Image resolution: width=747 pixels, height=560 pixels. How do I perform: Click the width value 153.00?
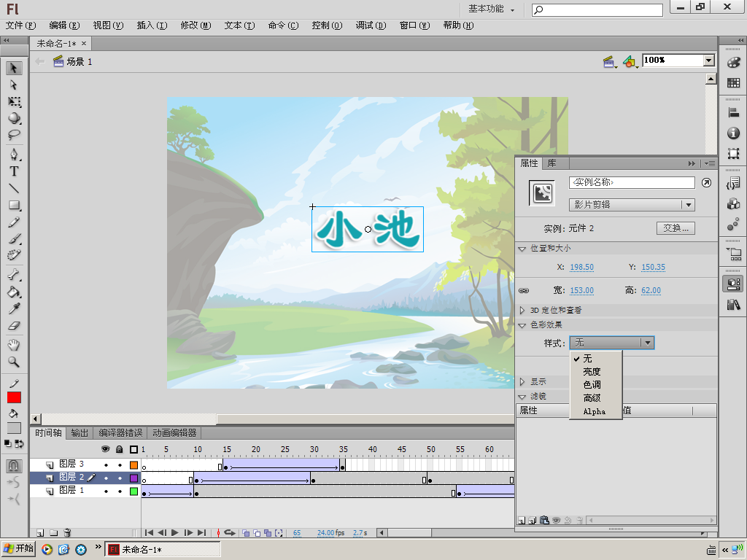581,290
